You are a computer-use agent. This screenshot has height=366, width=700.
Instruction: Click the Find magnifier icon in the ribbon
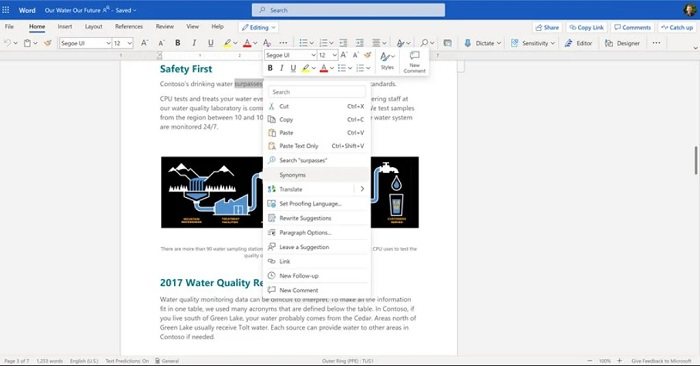pyautogui.click(x=424, y=43)
